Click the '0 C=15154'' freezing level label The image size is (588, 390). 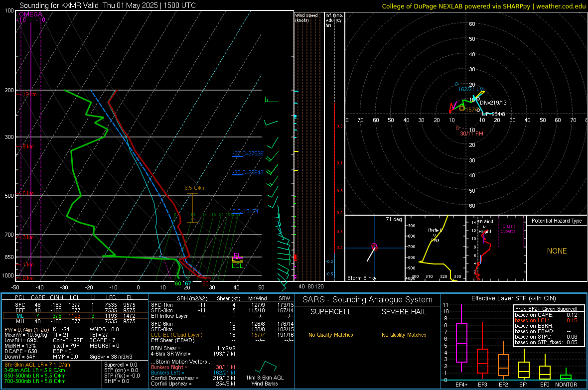(x=246, y=211)
